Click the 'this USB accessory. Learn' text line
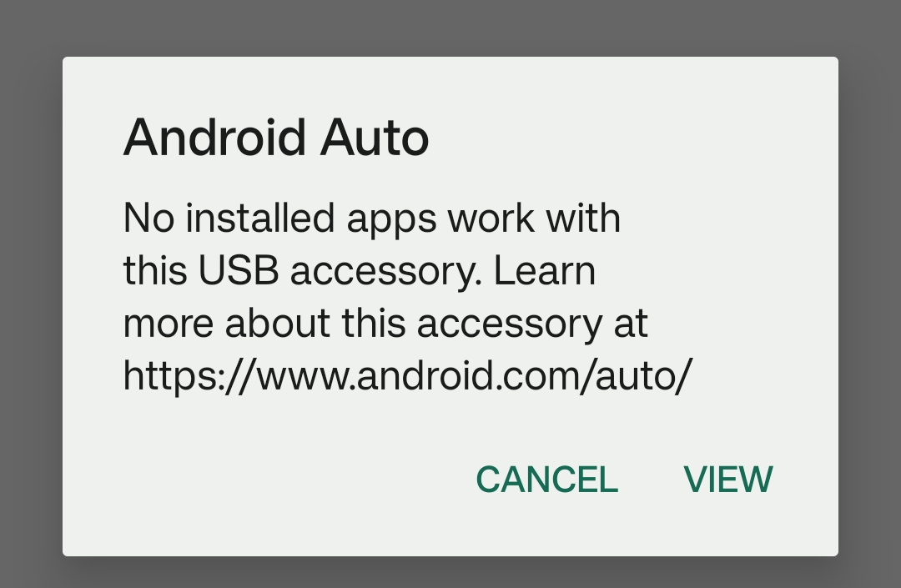Viewport: 901px width, 588px height. tap(360, 271)
